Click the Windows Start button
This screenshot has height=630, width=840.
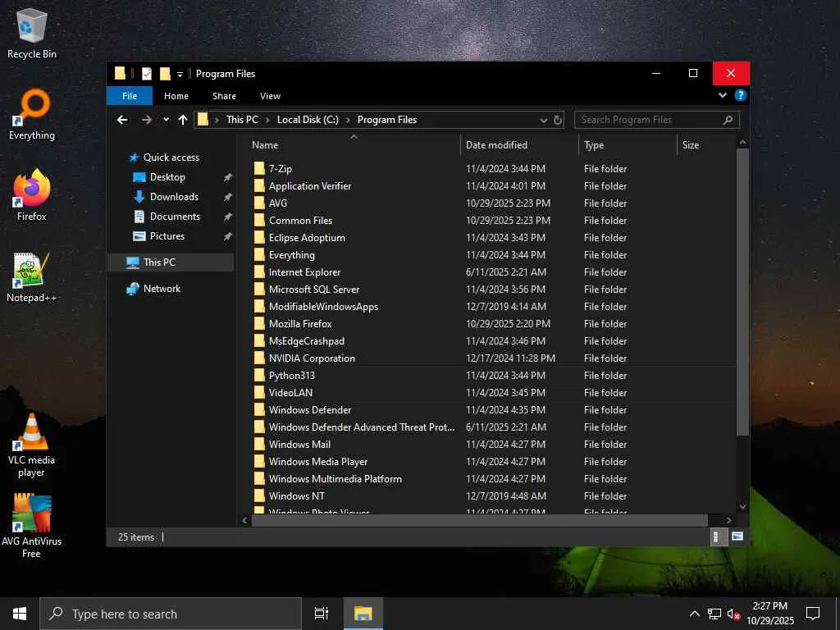[20, 614]
